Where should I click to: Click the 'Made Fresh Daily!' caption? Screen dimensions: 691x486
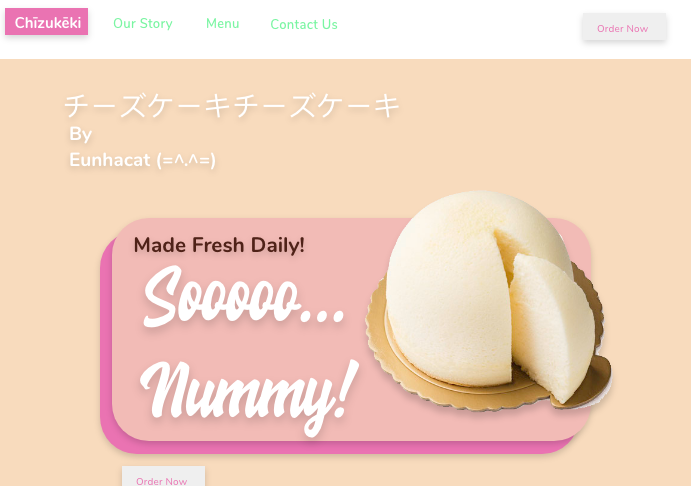(x=219, y=245)
